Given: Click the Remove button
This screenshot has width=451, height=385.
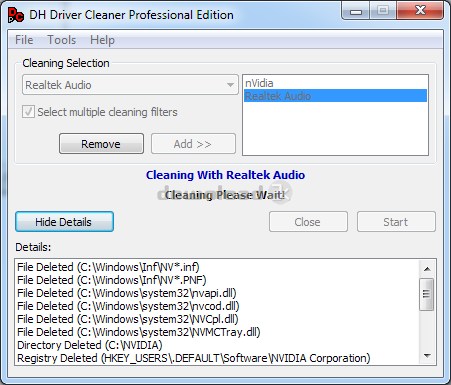Looking at the screenshot, I should (101, 144).
